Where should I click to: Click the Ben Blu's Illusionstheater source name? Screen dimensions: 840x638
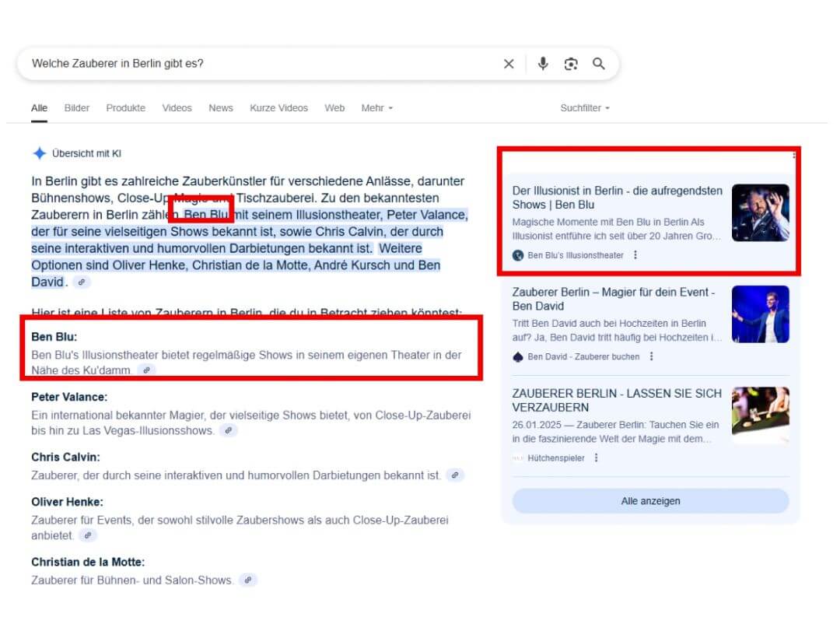[x=576, y=255]
